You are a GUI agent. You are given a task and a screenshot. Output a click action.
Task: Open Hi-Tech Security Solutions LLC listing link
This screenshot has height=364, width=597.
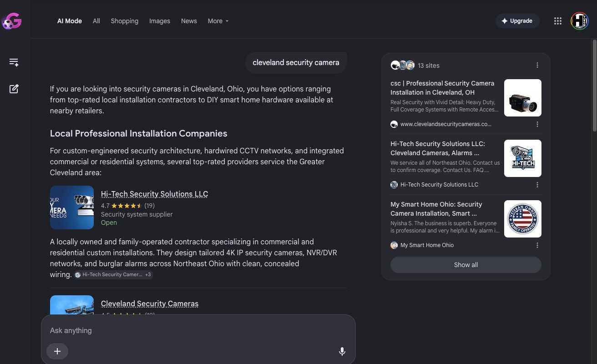pyautogui.click(x=154, y=194)
